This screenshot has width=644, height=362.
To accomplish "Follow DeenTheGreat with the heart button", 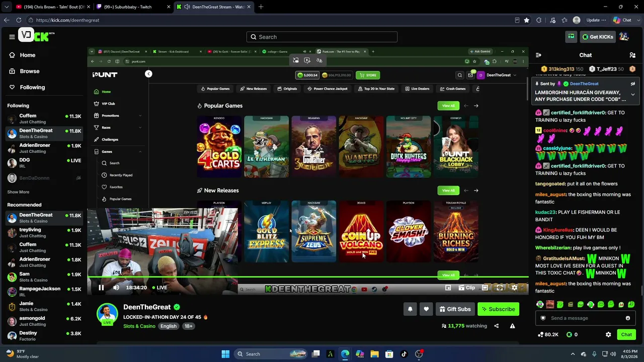I will pyautogui.click(x=426, y=309).
